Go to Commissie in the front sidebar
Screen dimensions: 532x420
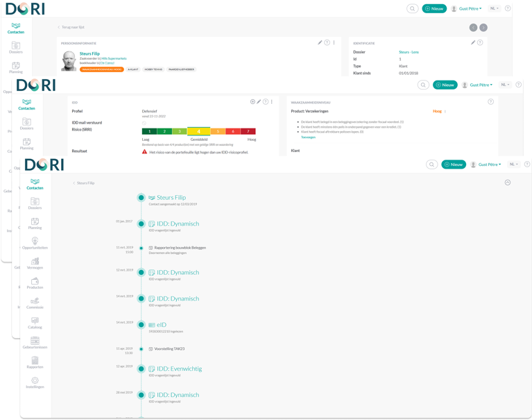click(x=35, y=303)
